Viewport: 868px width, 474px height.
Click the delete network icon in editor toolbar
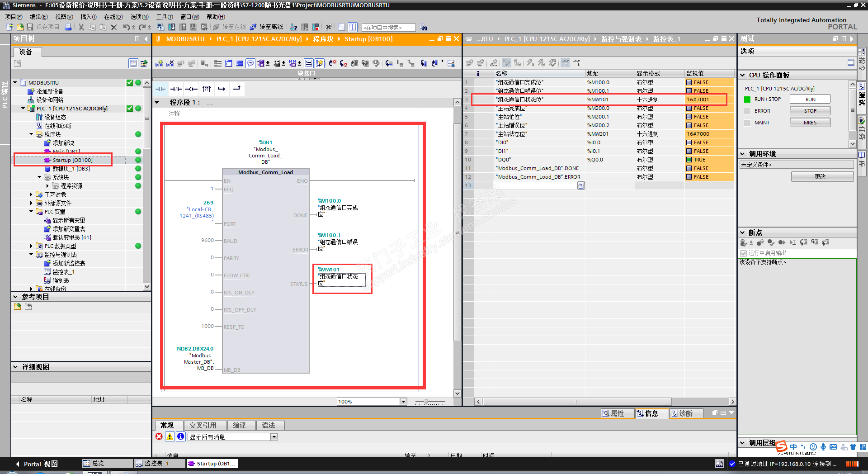coord(170,63)
